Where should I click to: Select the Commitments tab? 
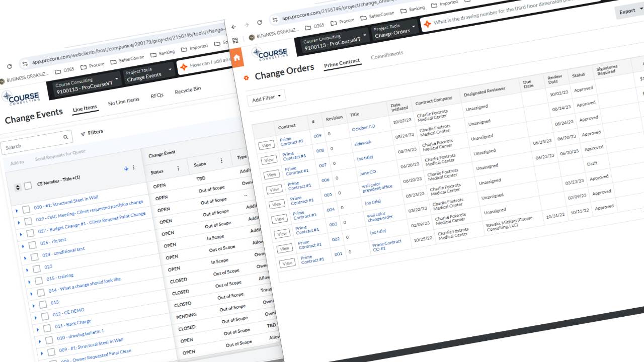point(387,55)
